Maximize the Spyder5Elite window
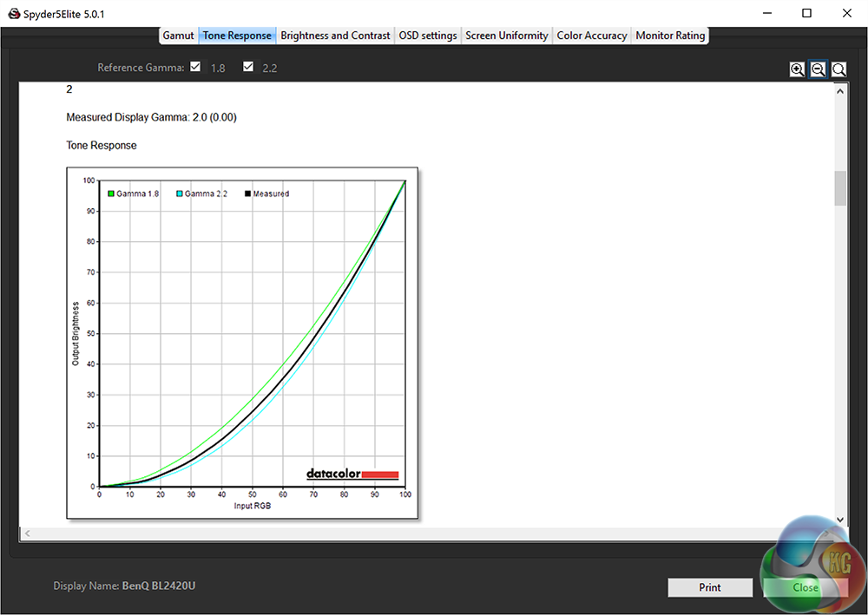868x615 pixels. pos(807,13)
